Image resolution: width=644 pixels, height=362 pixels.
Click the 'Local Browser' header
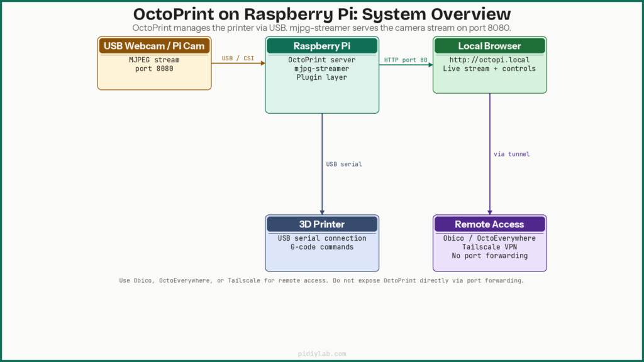[489, 46]
